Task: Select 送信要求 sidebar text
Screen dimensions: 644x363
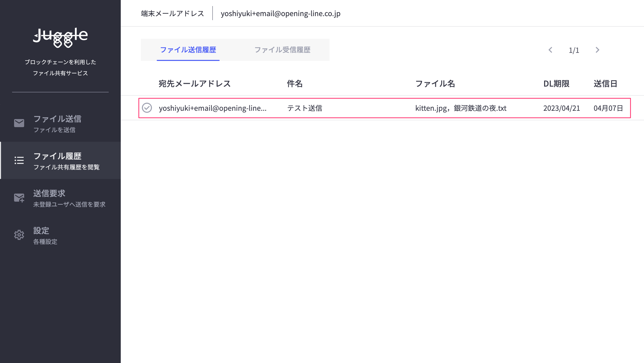Action: 49,193
